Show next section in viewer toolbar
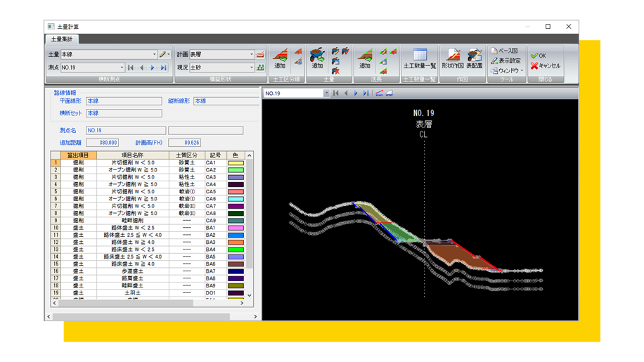Image resolution: width=644 pixels, height=362 pixels. click(x=356, y=93)
